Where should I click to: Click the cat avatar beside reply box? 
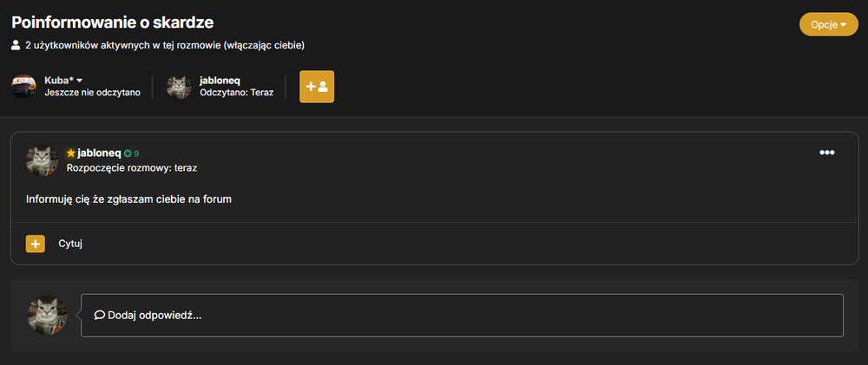[x=47, y=315]
